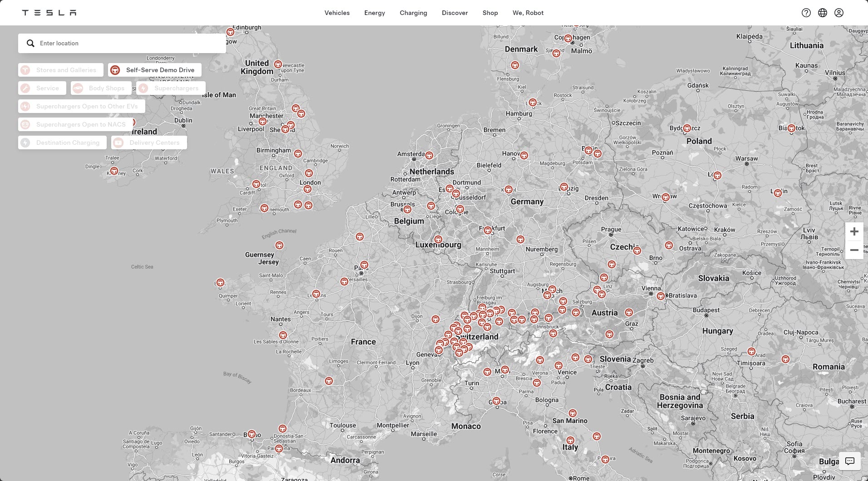Expand the Energy menu
Screen dimensions: 868x481
click(375, 13)
